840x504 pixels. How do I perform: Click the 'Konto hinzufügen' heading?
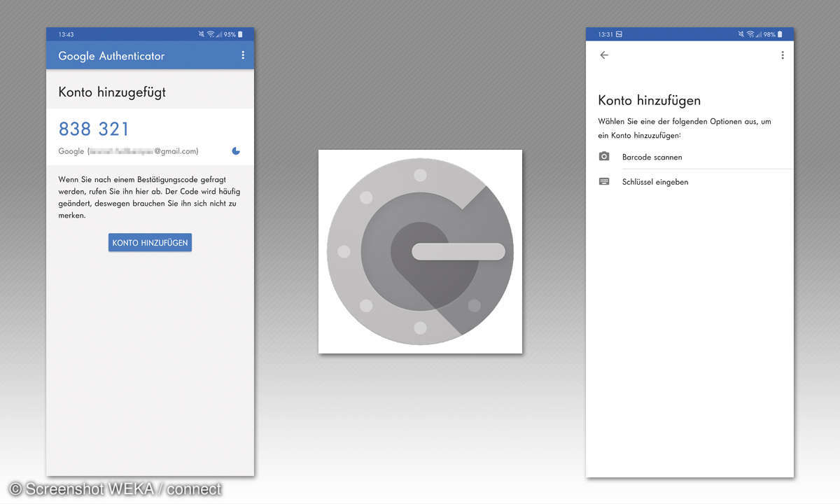coord(650,100)
